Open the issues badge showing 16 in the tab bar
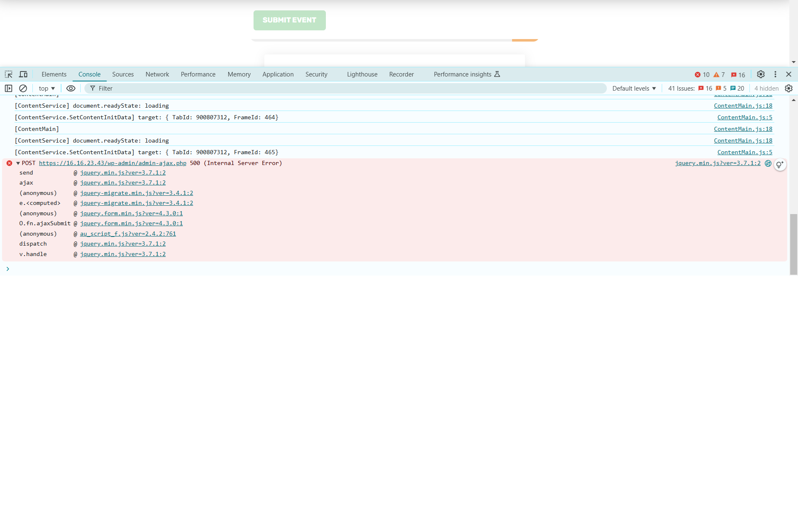The height and width of the screenshot is (532, 798). 738,75
